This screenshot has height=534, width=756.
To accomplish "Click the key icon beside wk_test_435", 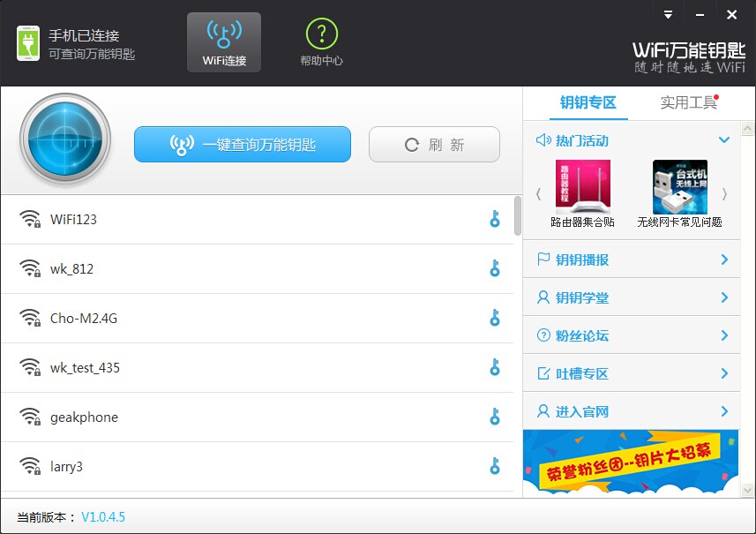I will 495,367.
